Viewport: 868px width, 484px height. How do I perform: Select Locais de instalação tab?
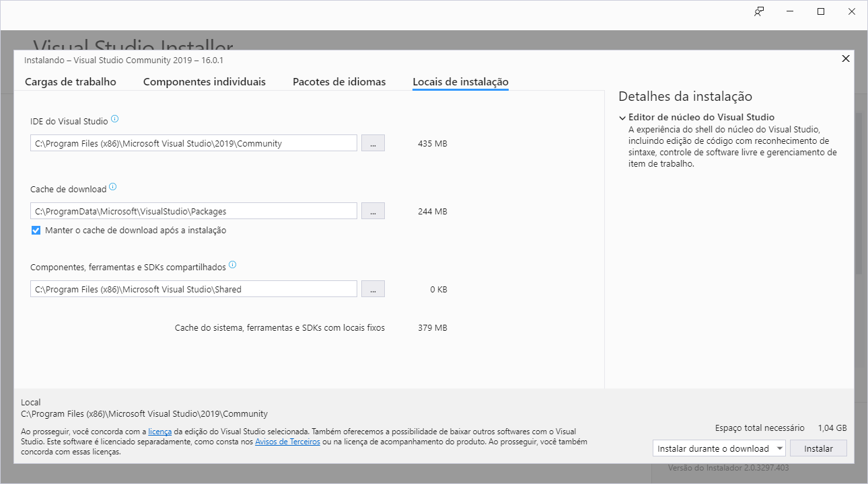coord(460,82)
